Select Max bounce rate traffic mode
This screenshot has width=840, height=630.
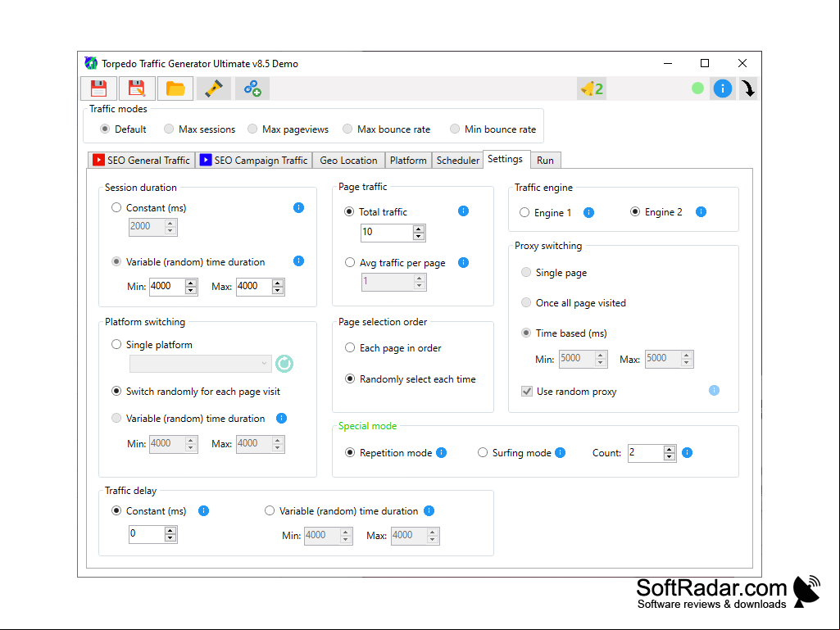pyautogui.click(x=387, y=129)
